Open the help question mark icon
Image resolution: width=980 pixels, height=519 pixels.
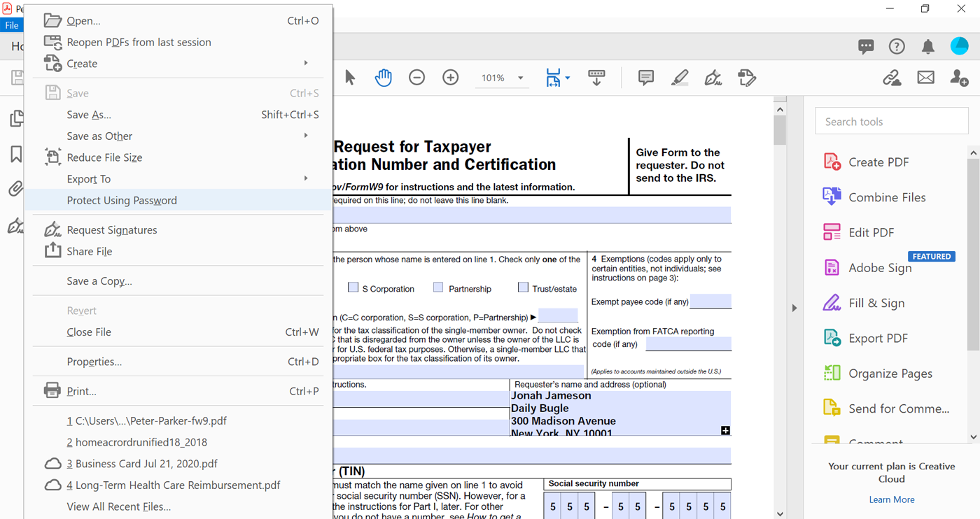897,47
